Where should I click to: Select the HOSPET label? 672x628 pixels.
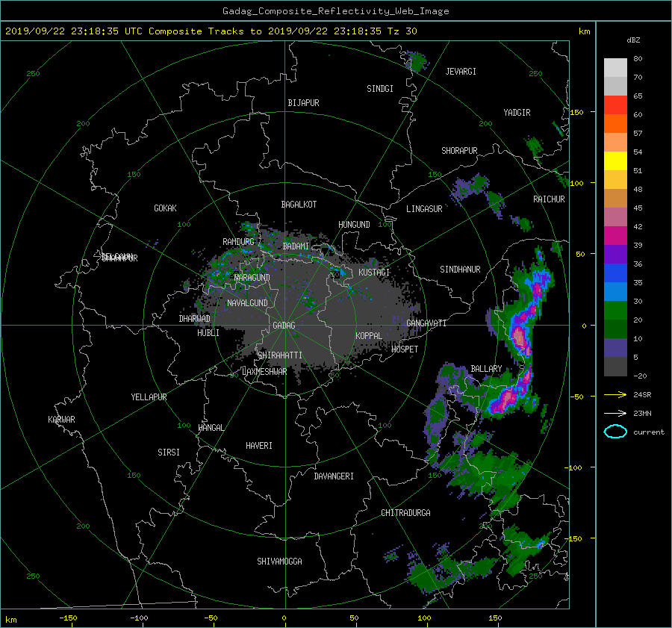pos(405,349)
